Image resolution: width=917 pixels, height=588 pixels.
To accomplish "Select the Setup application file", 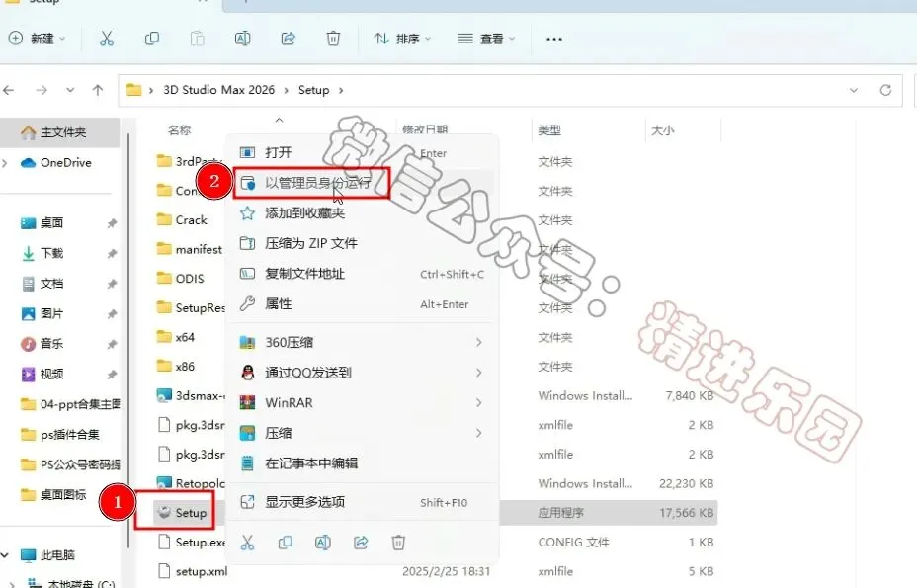I will [182, 513].
